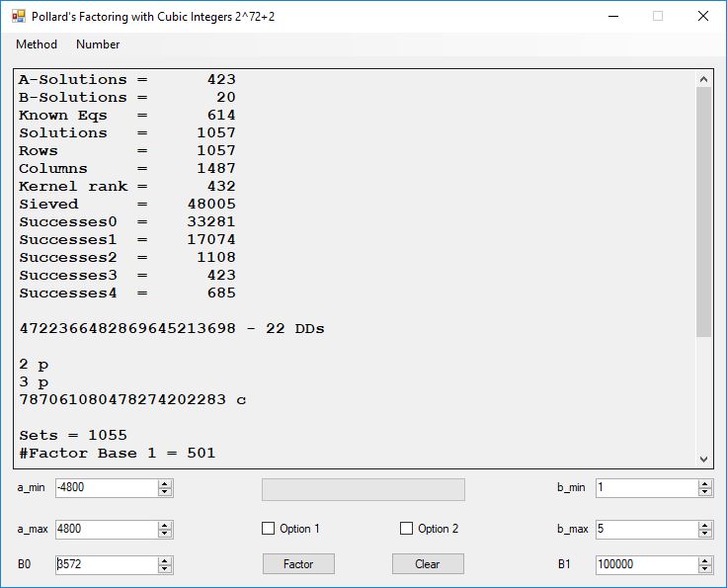Open the Number menu
The height and width of the screenshot is (588, 727).
(x=98, y=44)
